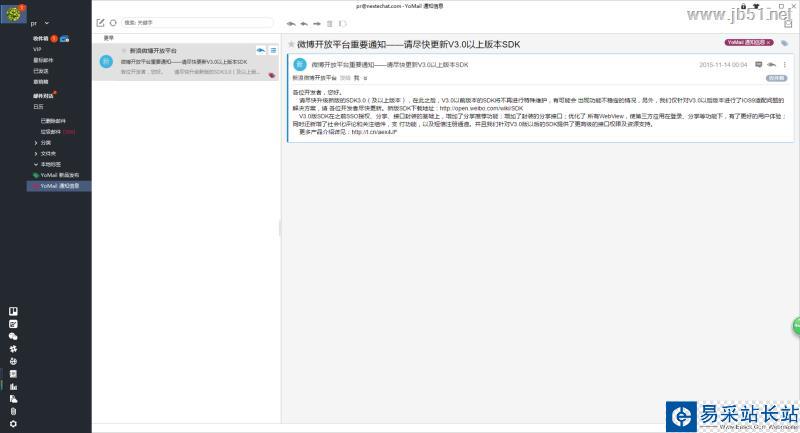This screenshot has width=800, height=433.
Task: Click the grey folder badge below the email date
Action: click(x=777, y=78)
